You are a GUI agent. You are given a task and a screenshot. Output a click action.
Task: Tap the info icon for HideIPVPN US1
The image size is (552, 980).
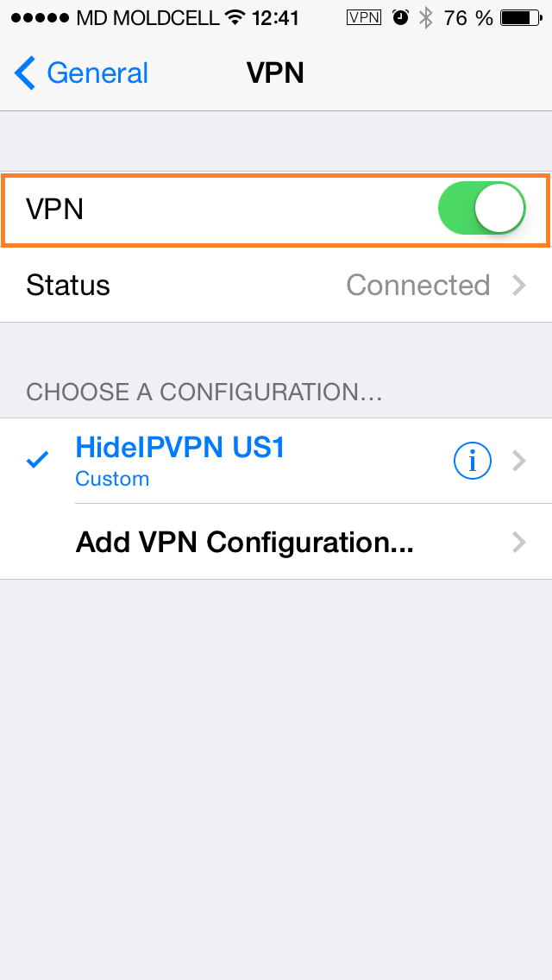tap(472, 462)
